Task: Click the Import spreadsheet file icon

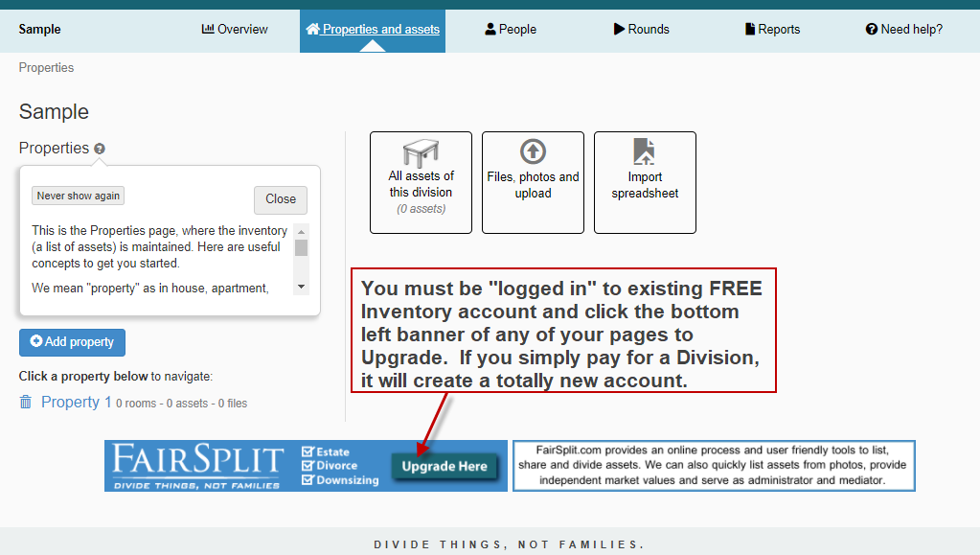Action: pyautogui.click(x=645, y=151)
